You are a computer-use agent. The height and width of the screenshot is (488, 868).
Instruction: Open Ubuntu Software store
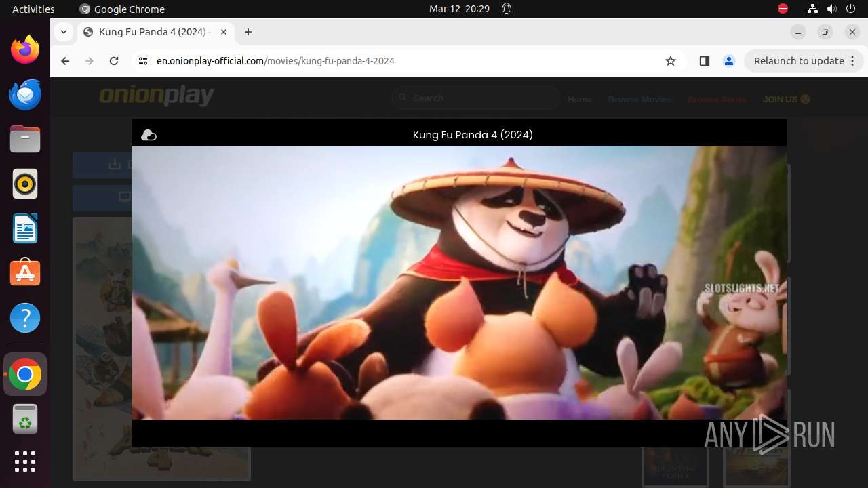tap(25, 273)
